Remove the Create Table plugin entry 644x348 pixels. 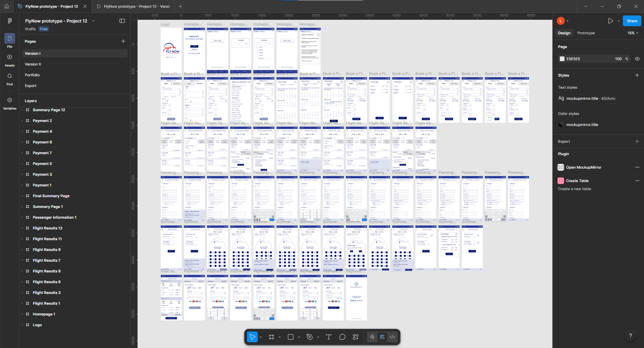coord(637,181)
